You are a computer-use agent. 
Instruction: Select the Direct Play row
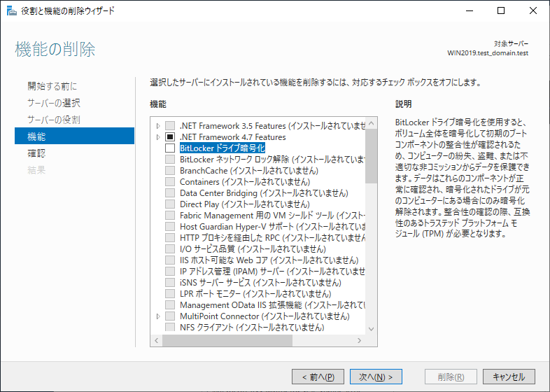coord(245,204)
